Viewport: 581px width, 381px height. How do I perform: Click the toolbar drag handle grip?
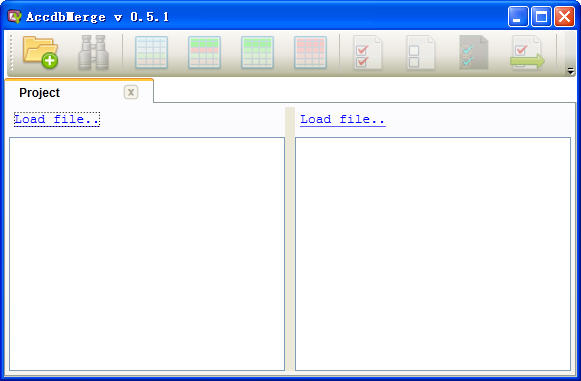point(11,52)
